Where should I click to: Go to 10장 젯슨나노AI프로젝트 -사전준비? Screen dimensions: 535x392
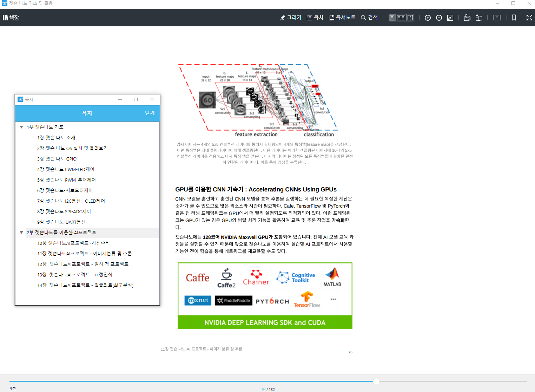(x=73, y=243)
